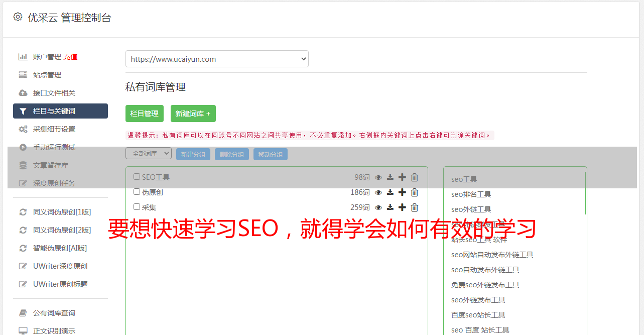Click the red 充值 link
Screen dimensions: 644x335
pyautogui.click(x=70, y=57)
